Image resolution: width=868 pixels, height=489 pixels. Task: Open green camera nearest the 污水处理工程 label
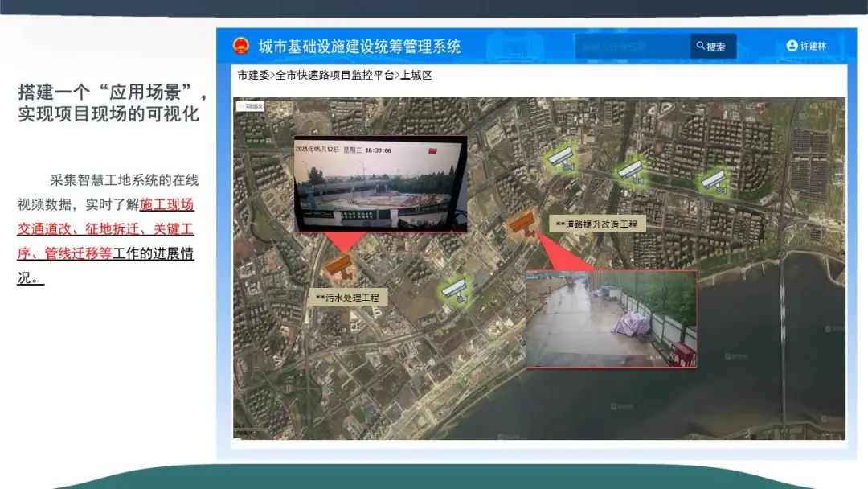tap(456, 290)
